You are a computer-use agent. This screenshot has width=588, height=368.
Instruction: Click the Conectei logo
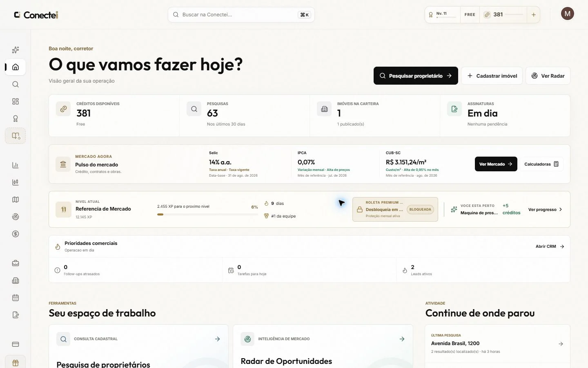[x=36, y=15]
